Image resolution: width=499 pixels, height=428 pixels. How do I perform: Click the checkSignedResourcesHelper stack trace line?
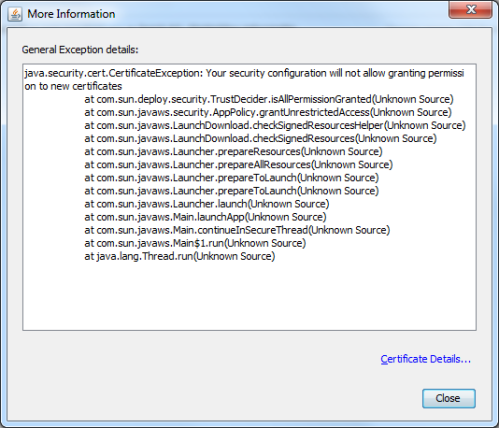(275, 125)
